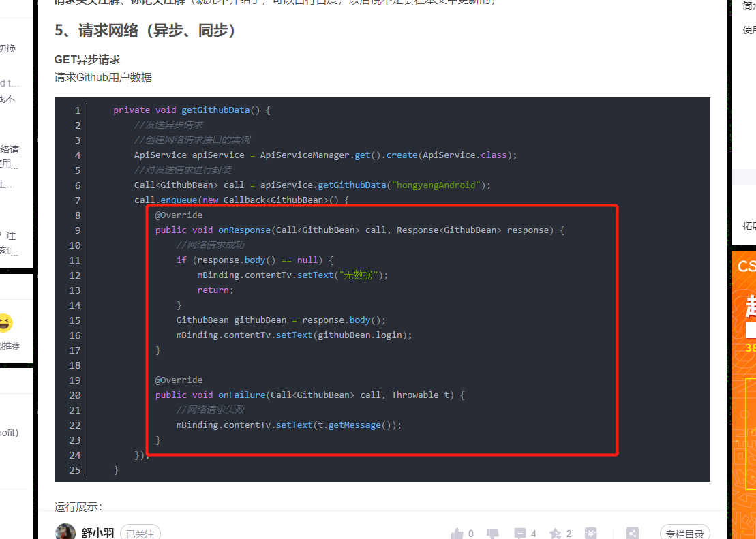Click the GET异步请求 subheading
The image size is (756, 539).
click(x=87, y=59)
